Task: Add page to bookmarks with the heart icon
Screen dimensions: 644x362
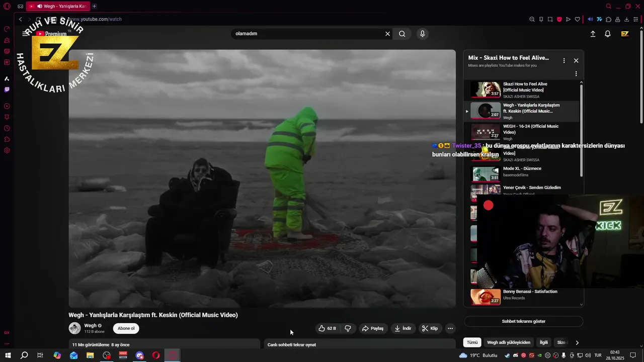Action: (x=577, y=19)
